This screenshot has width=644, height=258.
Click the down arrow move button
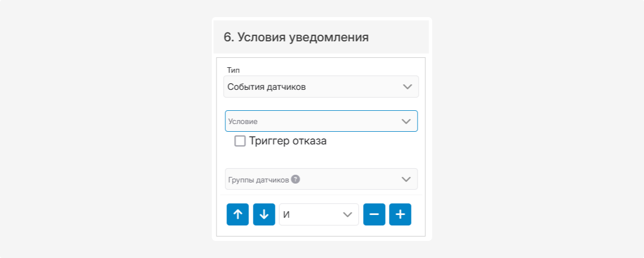click(264, 214)
